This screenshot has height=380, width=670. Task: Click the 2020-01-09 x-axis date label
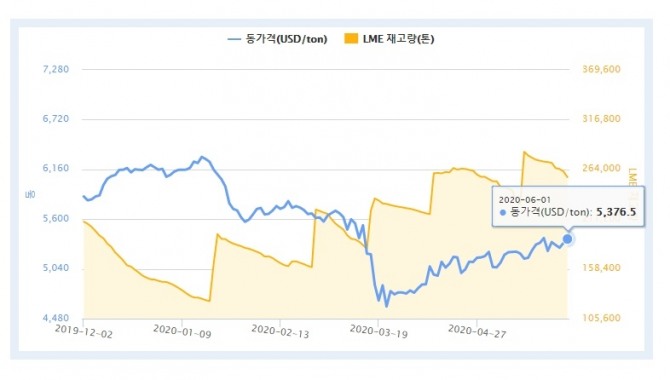(x=182, y=331)
